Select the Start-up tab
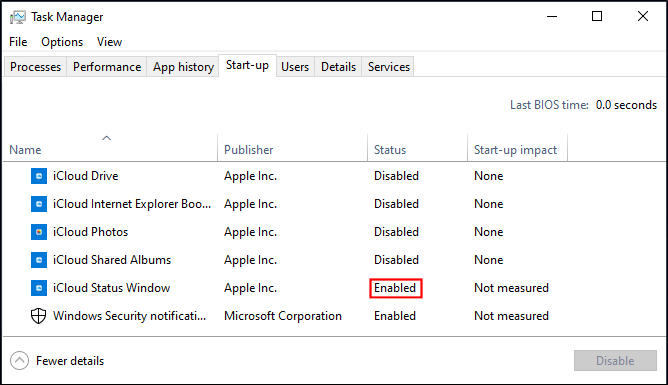 click(x=248, y=65)
